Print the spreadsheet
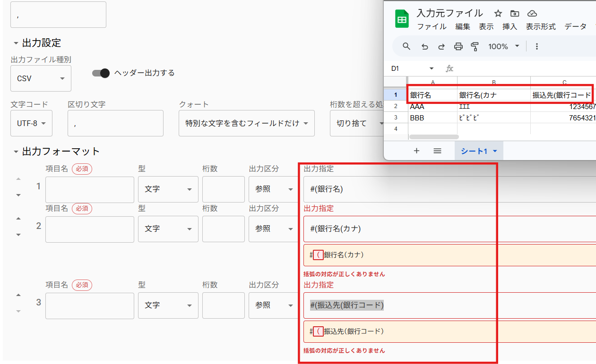 click(x=458, y=46)
